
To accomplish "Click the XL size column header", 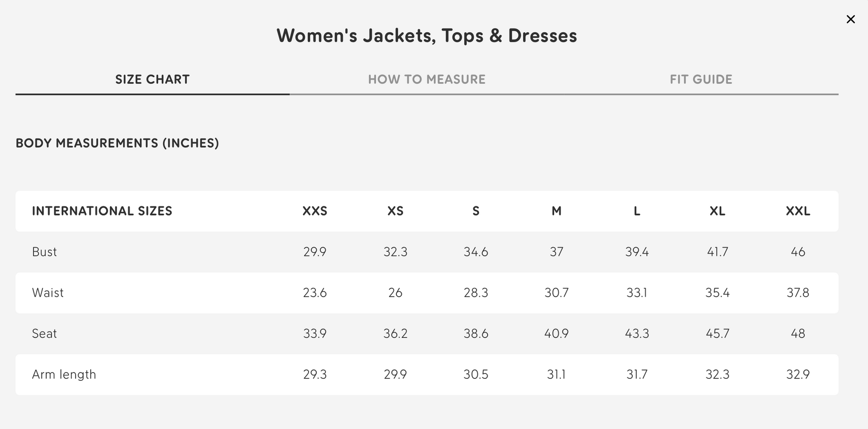I will pos(718,211).
